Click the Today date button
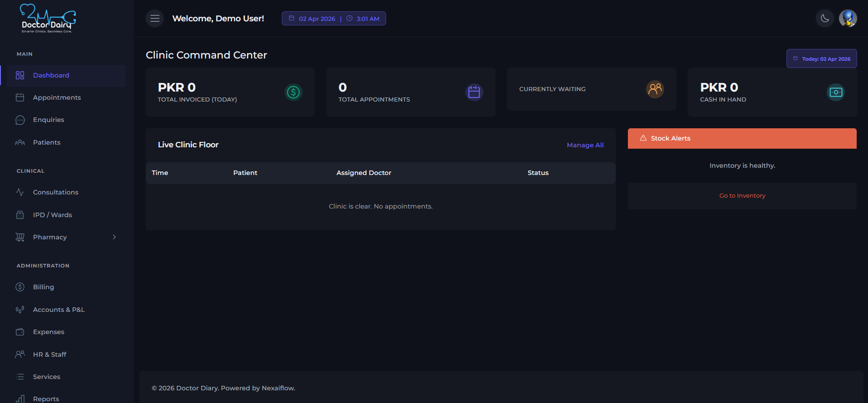This screenshot has height=403, width=868. (821, 59)
